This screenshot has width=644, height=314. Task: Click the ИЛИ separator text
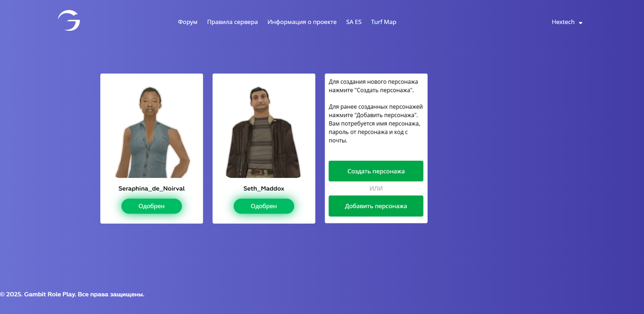[376, 188]
